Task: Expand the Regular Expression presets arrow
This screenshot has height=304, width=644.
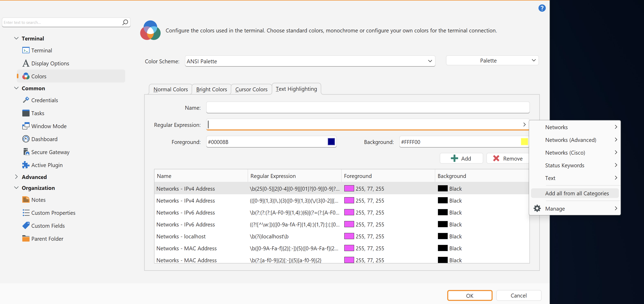Action: (x=524, y=125)
